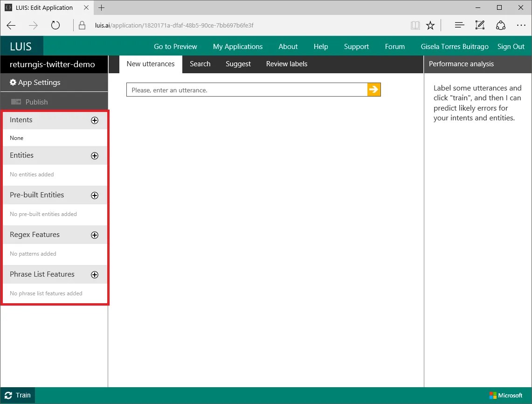This screenshot has height=404, width=532.
Task: Click the Train refresh icon
Action: pos(8,395)
